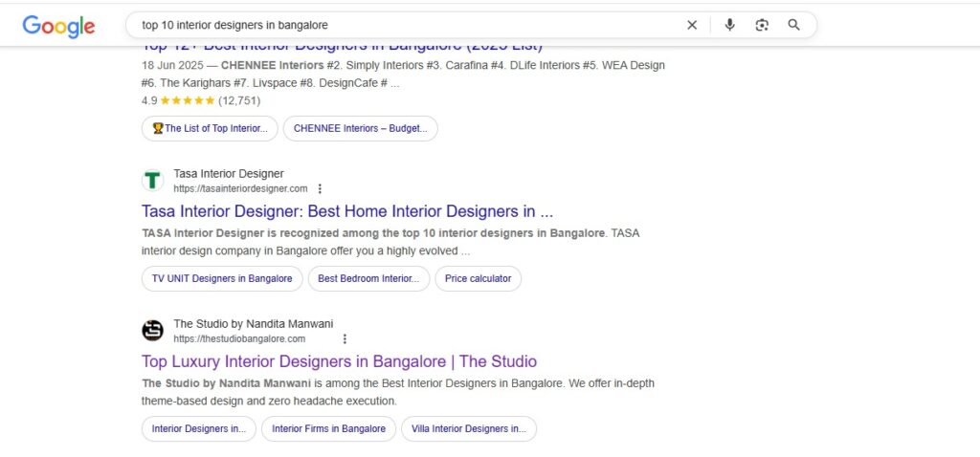Open 'Villa Interior Designers in...' chip
Screen dimensions: 980x457
[469, 429]
